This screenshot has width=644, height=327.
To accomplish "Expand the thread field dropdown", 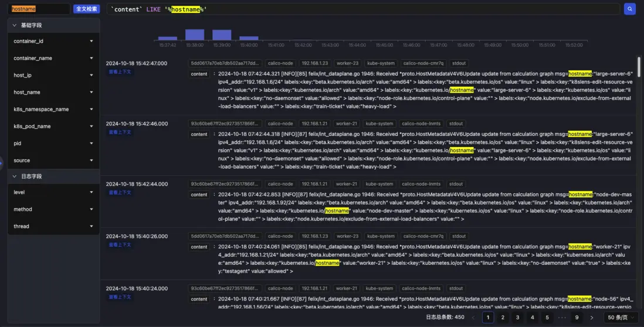I will [91, 226].
